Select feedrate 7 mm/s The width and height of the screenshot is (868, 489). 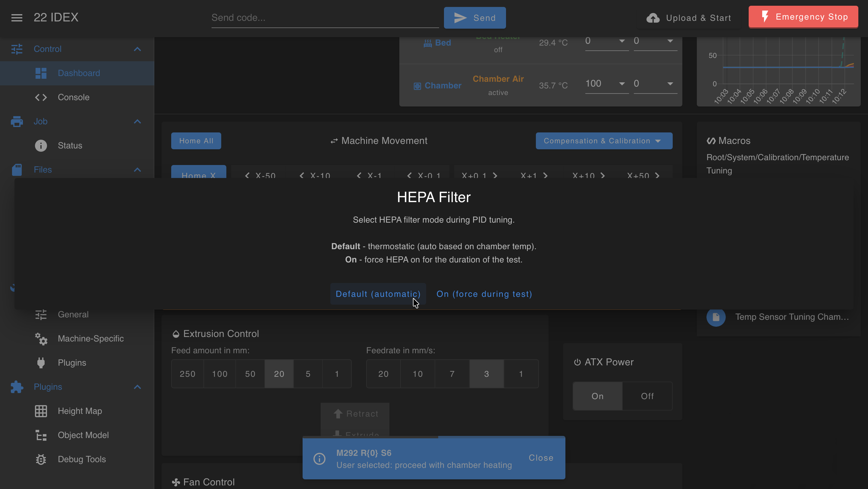point(452,374)
